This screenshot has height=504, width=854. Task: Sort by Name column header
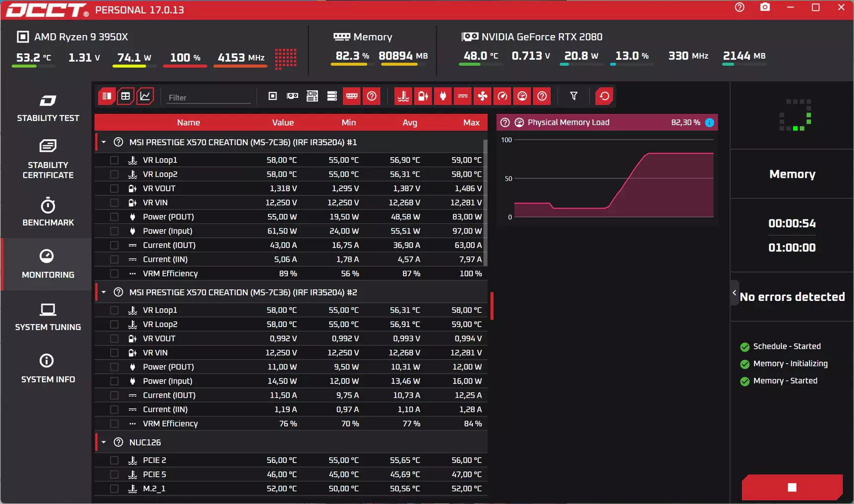pyautogui.click(x=188, y=123)
